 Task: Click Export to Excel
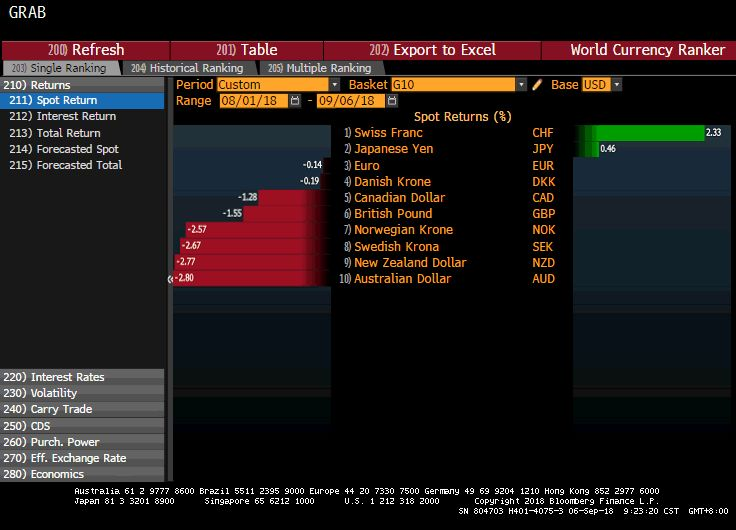[432, 50]
